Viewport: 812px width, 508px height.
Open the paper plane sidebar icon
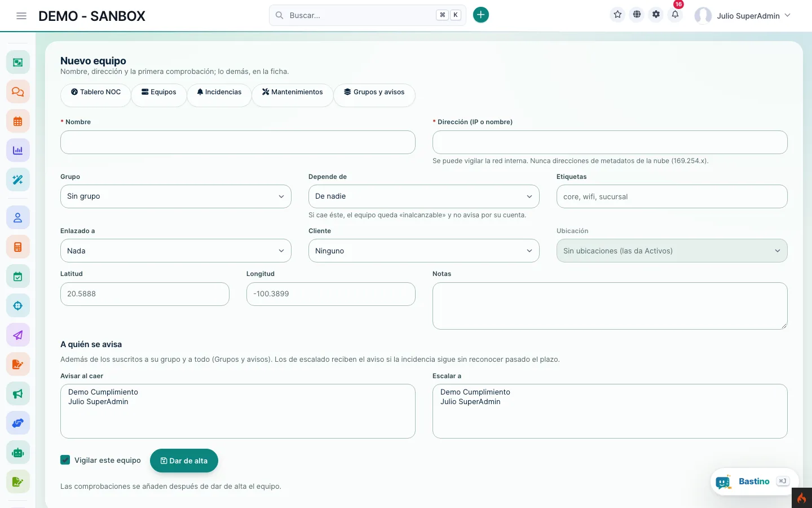(18, 335)
